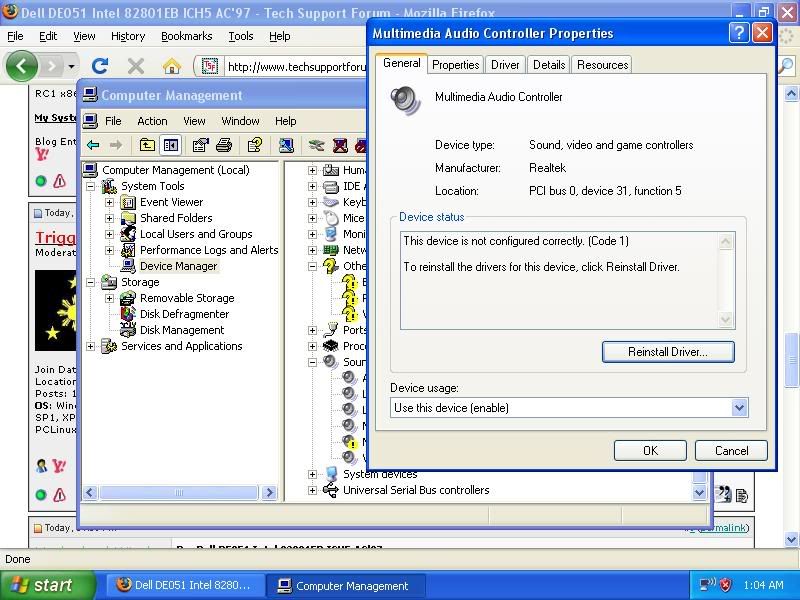Click Print toolbar icon in Computer Management
Viewport: 800px width, 600px height.
(223, 145)
